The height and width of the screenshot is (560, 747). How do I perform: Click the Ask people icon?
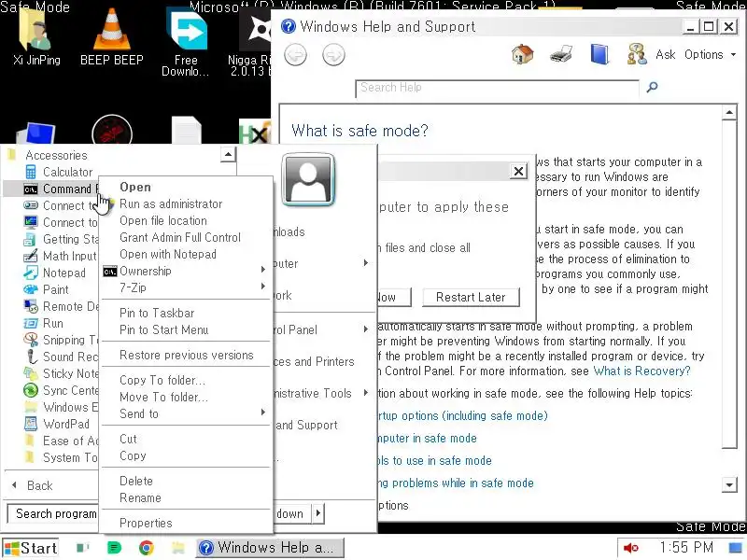(x=637, y=54)
